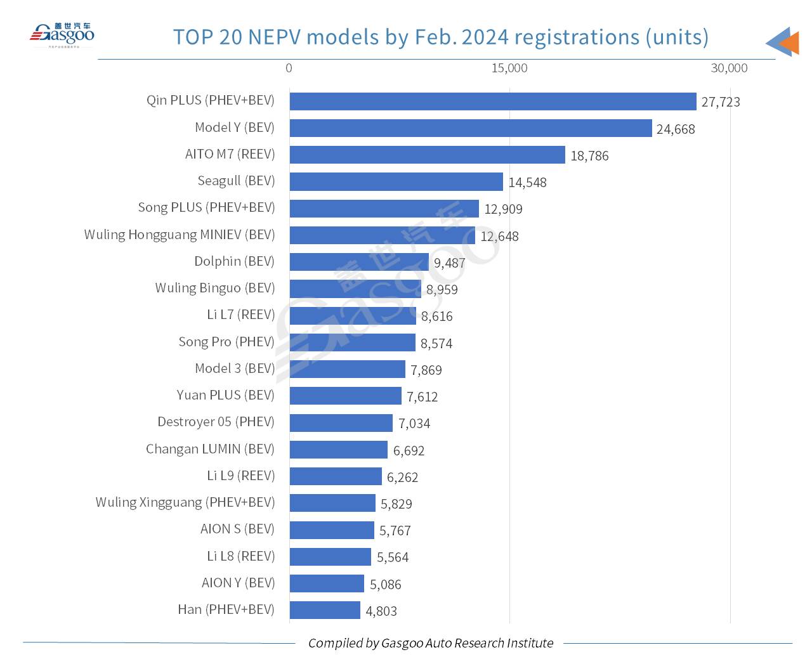Click the Wuling Hongguang MINIEV (BEV) label

(x=180, y=235)
